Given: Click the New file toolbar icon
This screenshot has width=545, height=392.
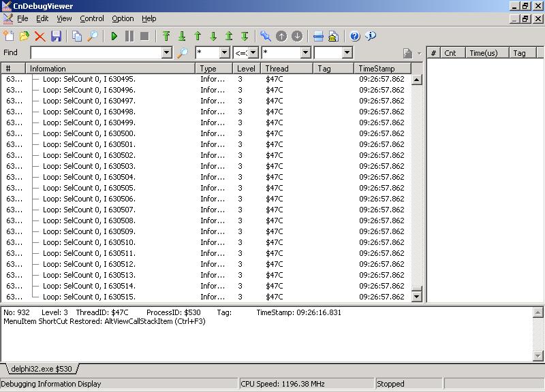Looking at the screenshot, I should 9,36.
